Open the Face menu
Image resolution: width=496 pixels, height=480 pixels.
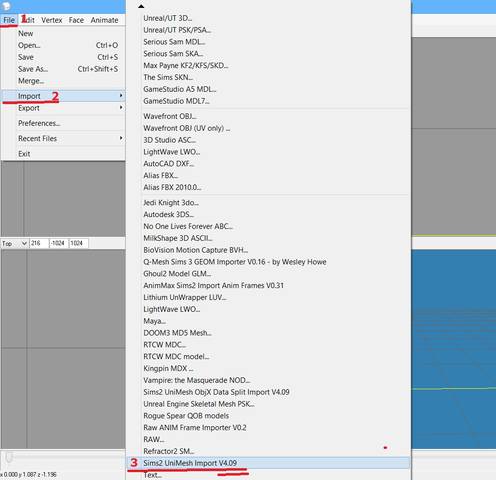tap(76, 20)
